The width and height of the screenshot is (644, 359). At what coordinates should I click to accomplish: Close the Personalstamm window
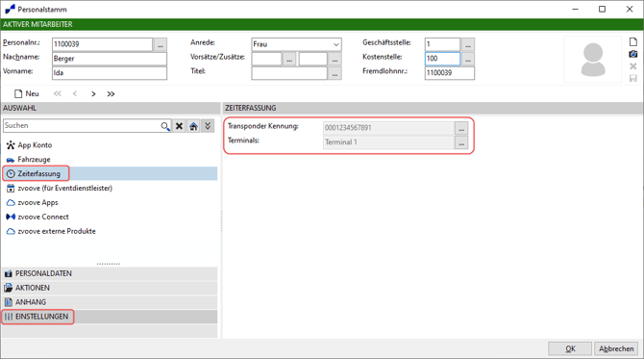click(x=630, y=9)
